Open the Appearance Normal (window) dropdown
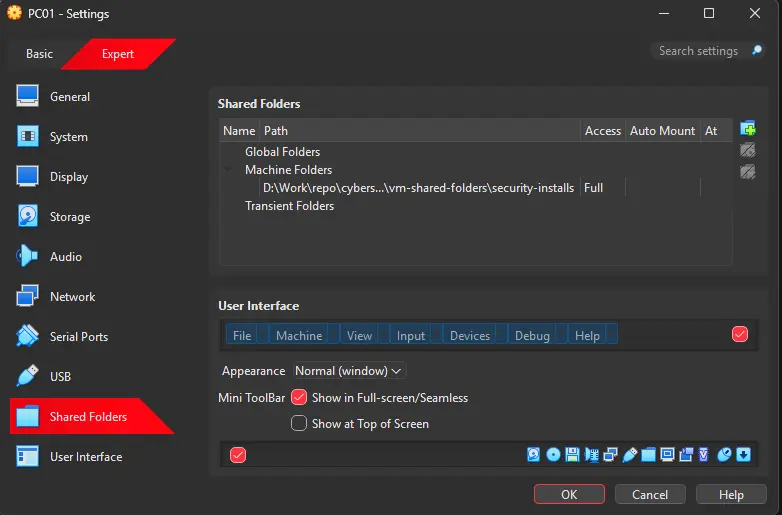This screenshot has width=782, height=515. [x=349, y=371]
